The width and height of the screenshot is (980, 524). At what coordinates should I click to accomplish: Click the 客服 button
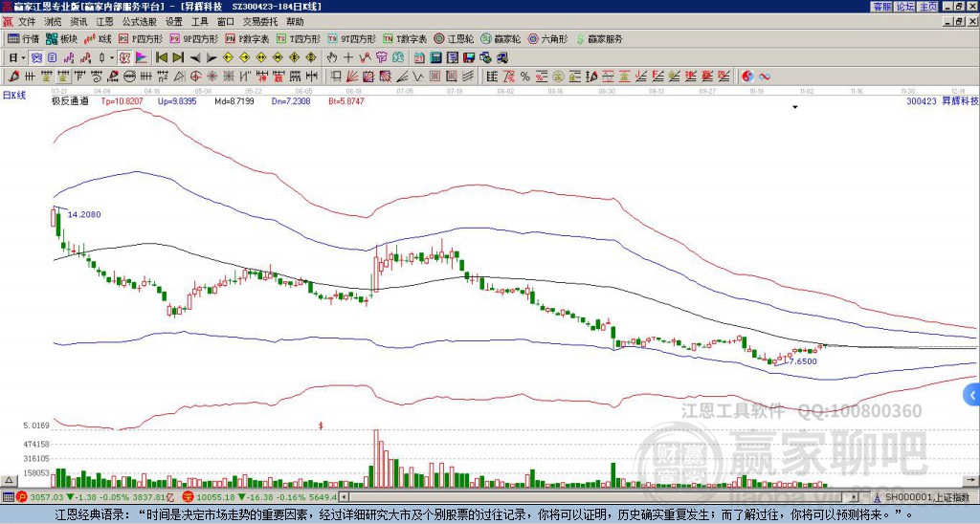[882, 7]
